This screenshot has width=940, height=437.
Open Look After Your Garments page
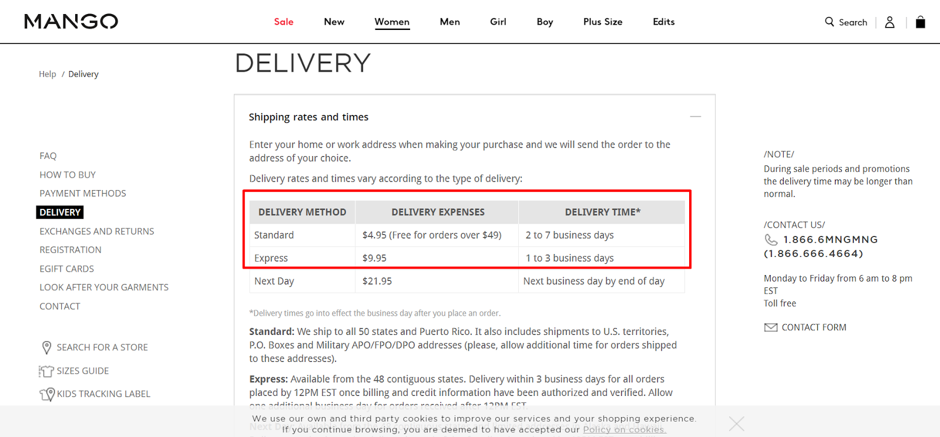click(104, 287)
